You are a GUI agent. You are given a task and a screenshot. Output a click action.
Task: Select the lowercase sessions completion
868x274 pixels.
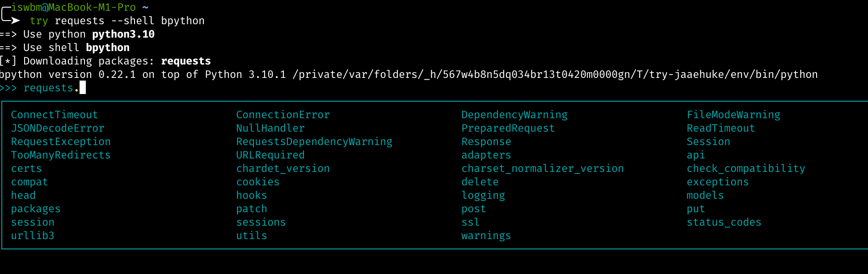point(261,223)
